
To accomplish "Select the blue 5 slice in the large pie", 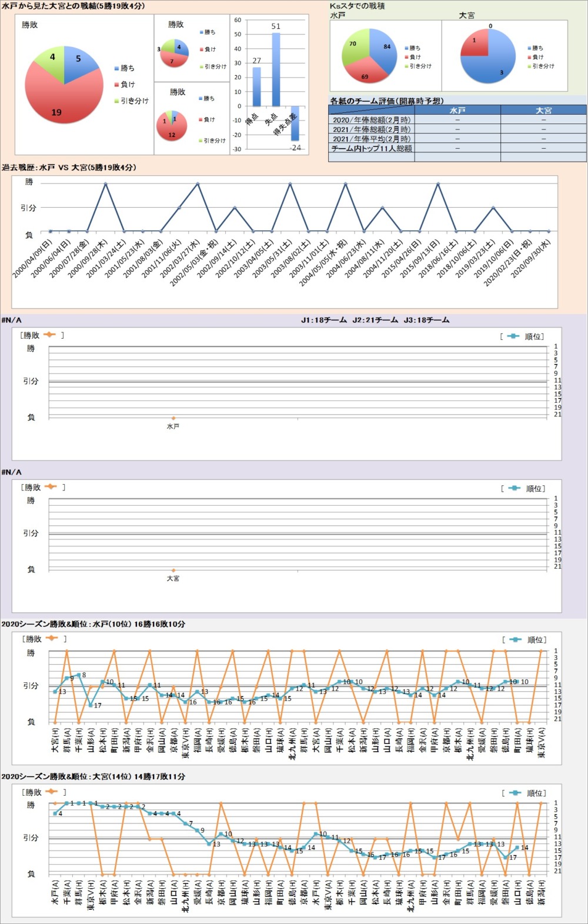I will pyautogui.click(x=79, y=64).
